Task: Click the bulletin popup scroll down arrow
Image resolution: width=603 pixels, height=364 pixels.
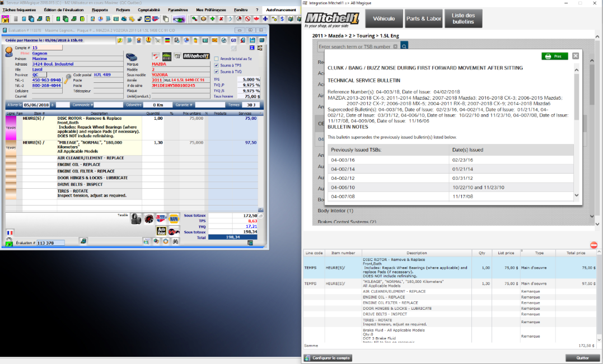Action: [577, 195]
